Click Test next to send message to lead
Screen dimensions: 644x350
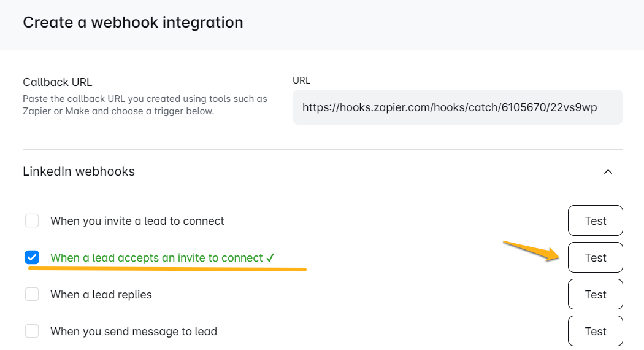click(595, 331)
